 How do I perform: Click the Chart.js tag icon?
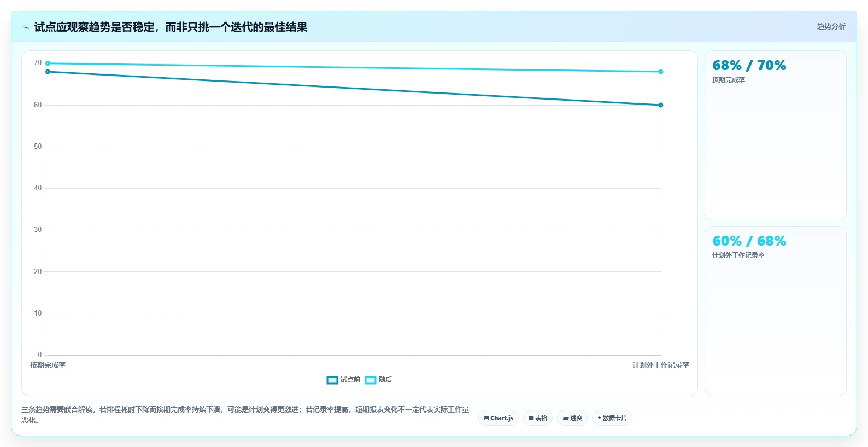486,419
